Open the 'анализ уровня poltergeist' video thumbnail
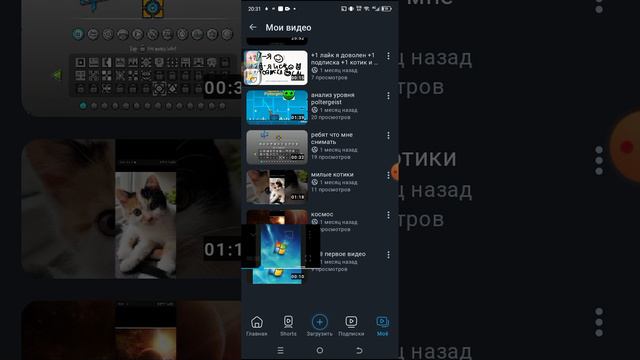The image size is (640, 360). tap(277, 107)
